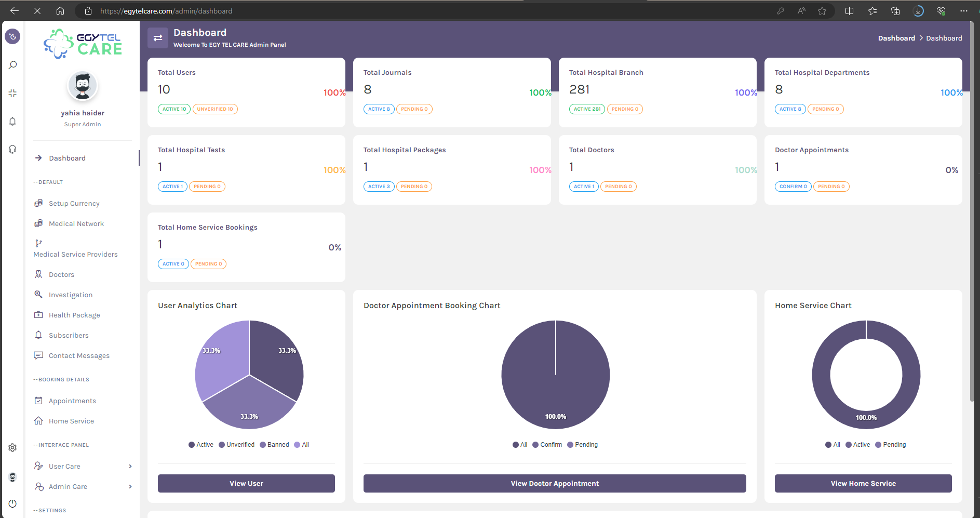Click the browser back arrow

[15, 10]
